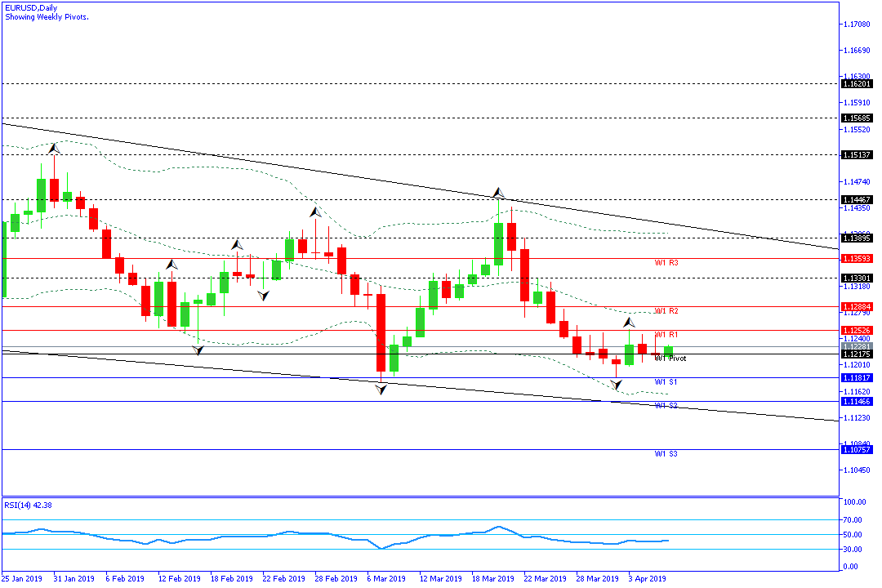Click the most recent up fractal arrow in April

tap(630, 323)
